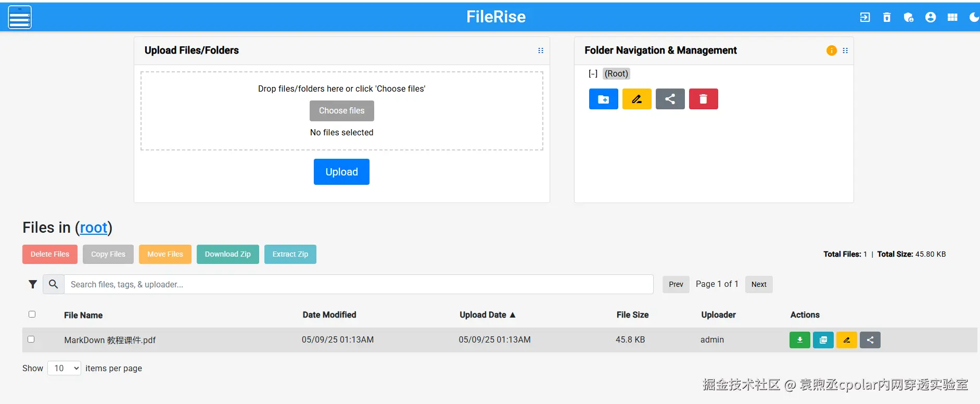Click the Move Files button
This screenshot has width=980, height=404.
pos(165,254)
